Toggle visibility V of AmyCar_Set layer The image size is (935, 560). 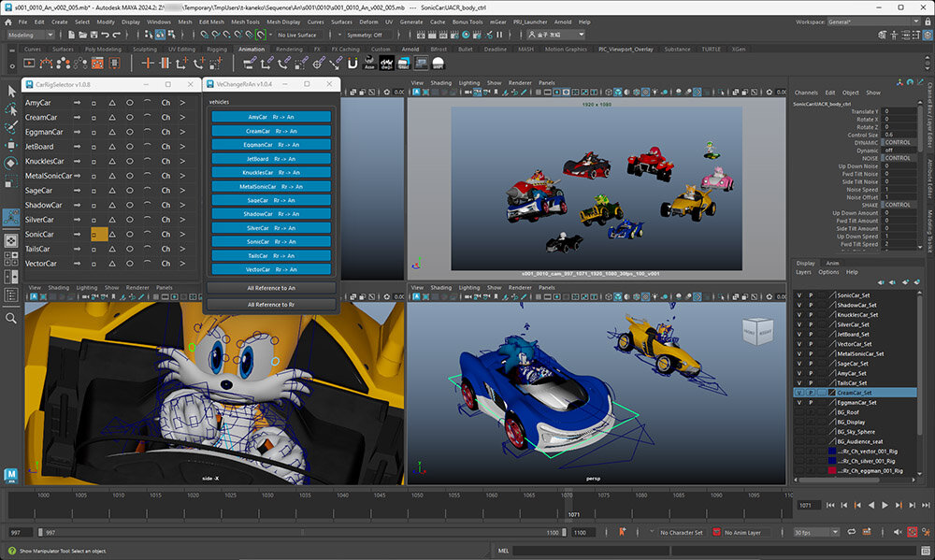tap(799, 373)
